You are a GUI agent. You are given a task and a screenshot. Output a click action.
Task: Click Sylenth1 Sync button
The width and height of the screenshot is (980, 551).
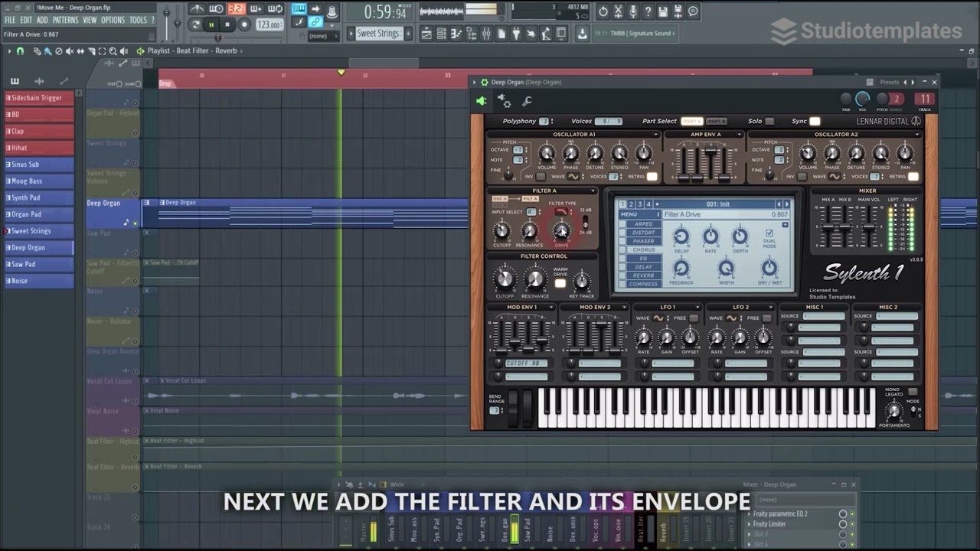tap(815, 121)
